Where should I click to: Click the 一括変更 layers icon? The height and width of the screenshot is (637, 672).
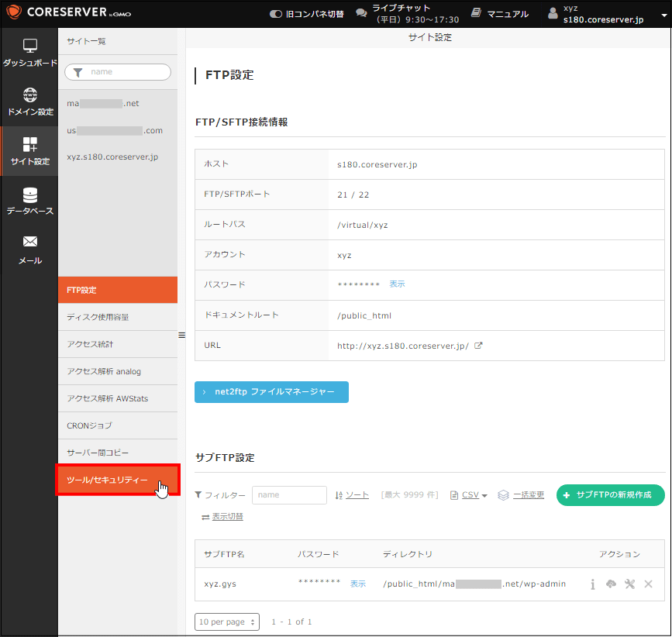[503, 495]
